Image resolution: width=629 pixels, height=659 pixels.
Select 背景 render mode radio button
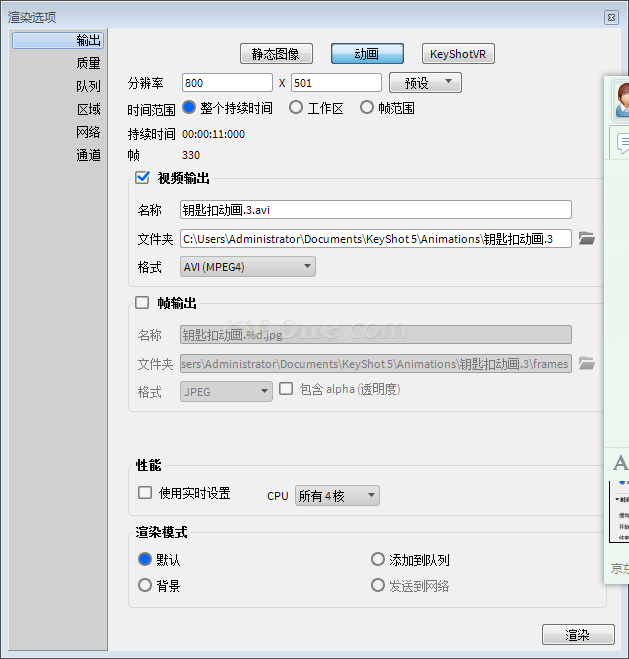(x=145, y=585)
